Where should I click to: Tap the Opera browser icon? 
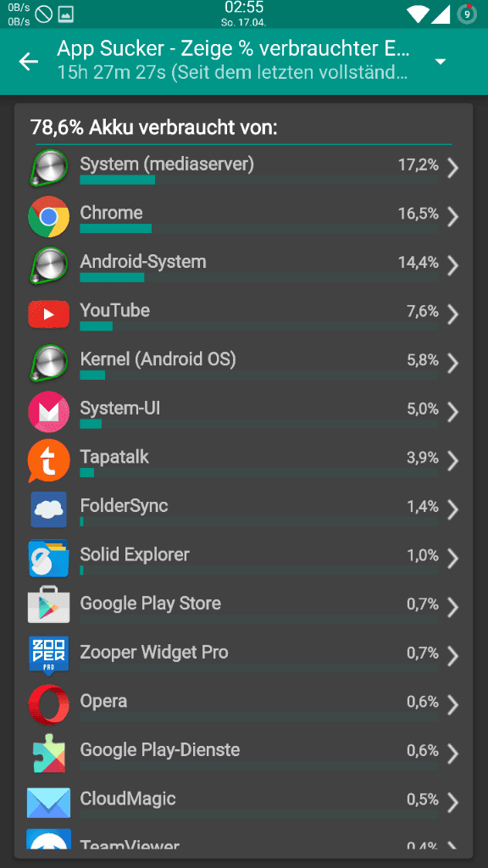(x=48, y=704)
